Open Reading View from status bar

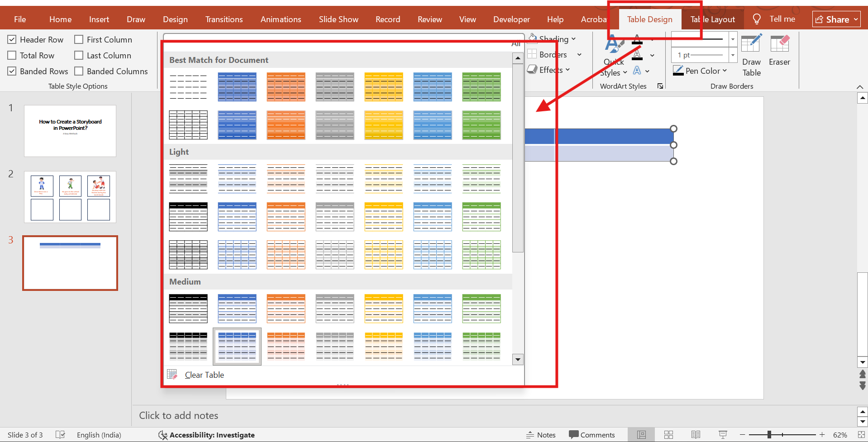pyautogui.click(x=696, y=435)
